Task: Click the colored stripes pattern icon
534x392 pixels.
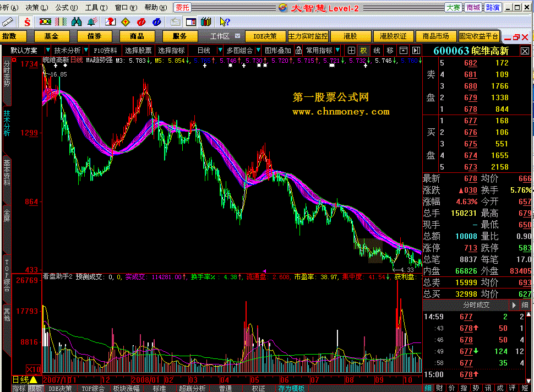Action: click(x=61, y=22)
